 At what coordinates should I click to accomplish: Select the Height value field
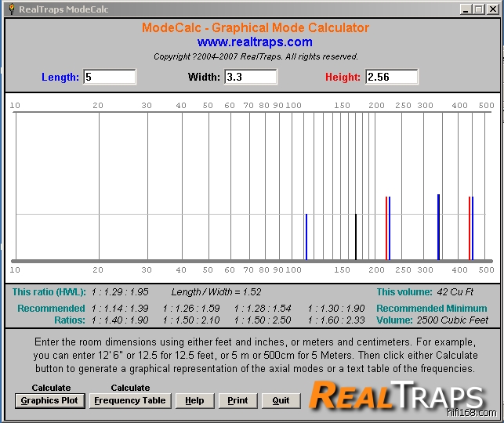pos(391,77)
